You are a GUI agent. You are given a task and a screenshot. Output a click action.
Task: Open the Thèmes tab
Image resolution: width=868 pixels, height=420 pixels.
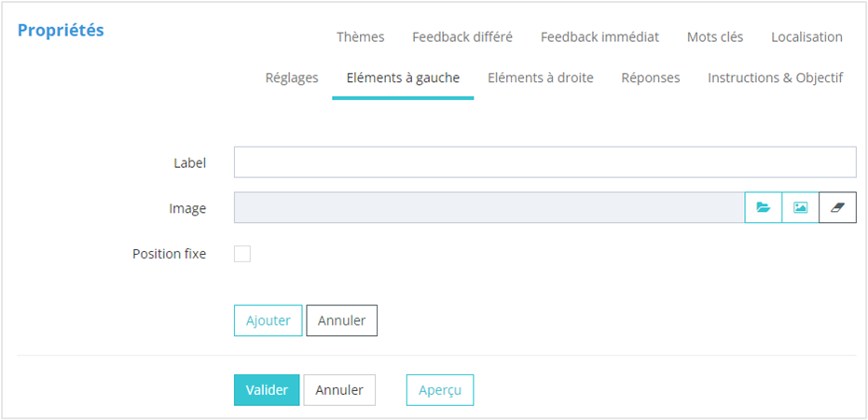coord(360,37)
